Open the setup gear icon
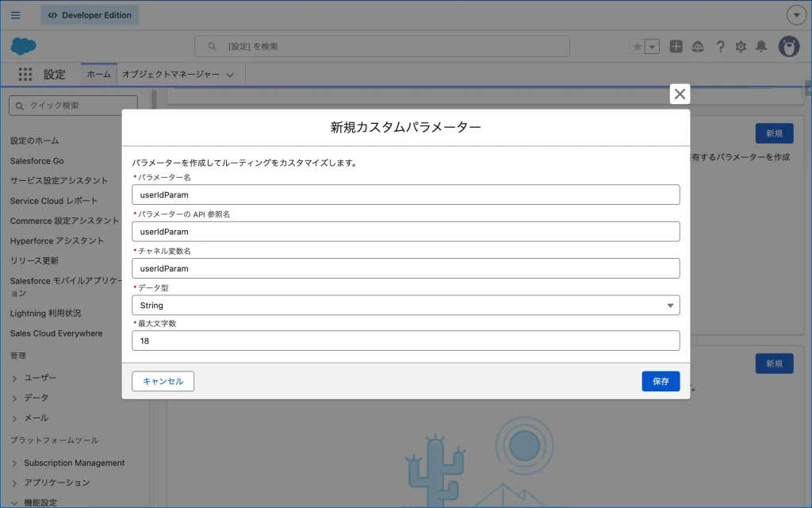Image resolution: width=812 pixels, height=508 pixels. [741, 47]
